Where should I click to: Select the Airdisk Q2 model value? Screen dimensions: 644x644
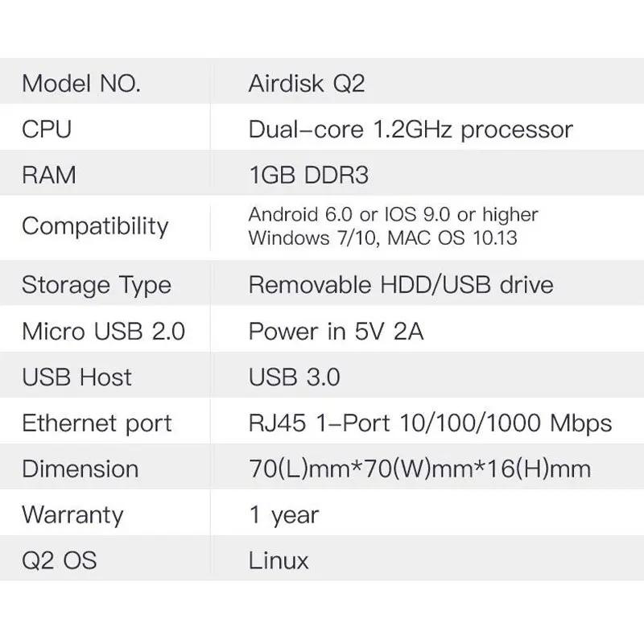(307, 84)
